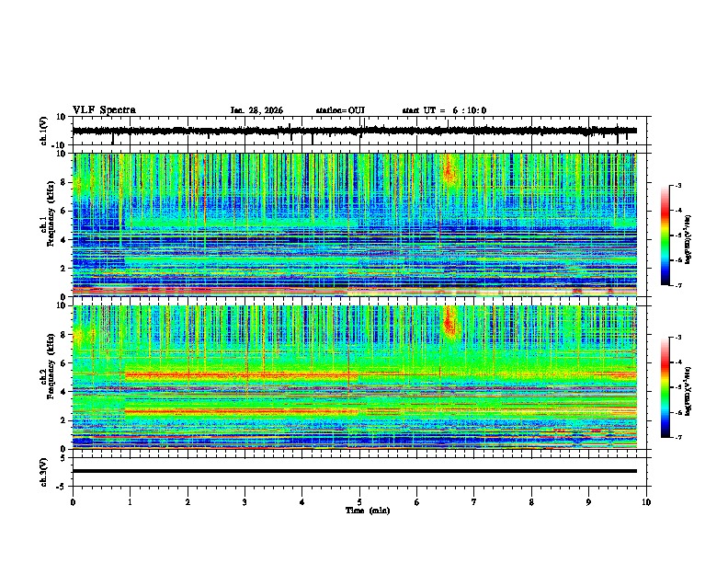Click the ch.1 spectrogram burst near 6.5 min

tap(449, 171)
